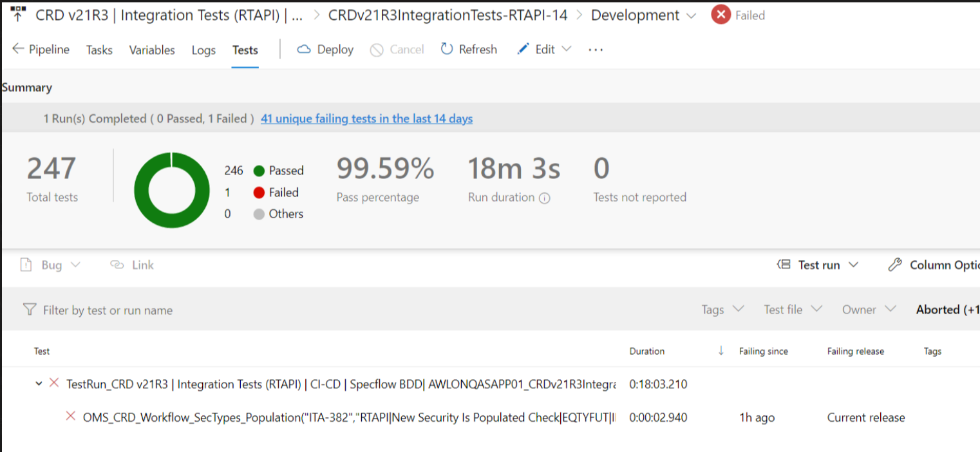This screenshot has height=452, width=980.
Task: Click the Filter by test or run name field
Action: (108, 310)
